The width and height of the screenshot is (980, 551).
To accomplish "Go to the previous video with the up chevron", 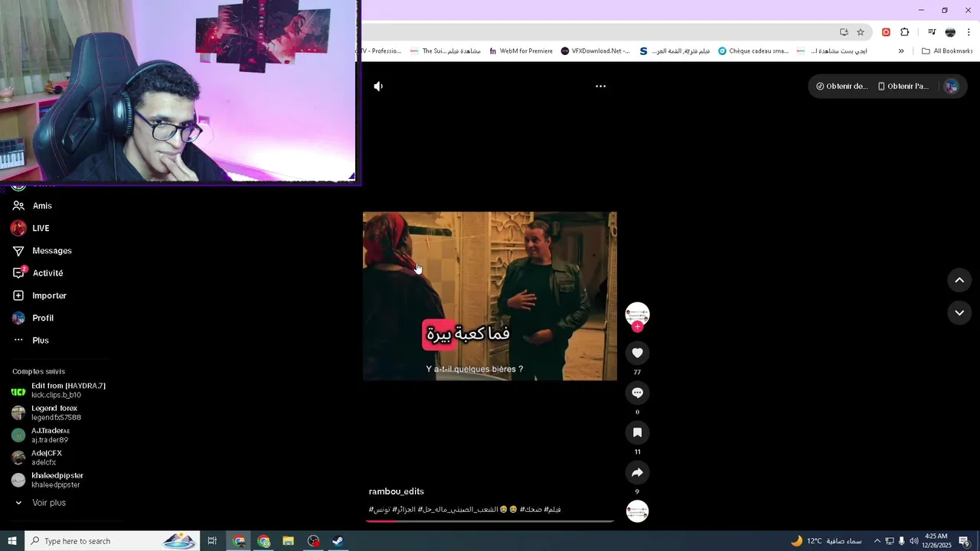I will pyautogui.click(x=959, y=280).
